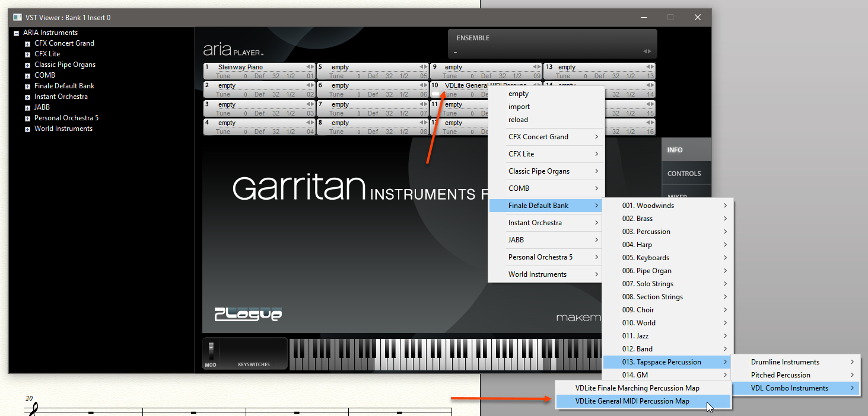Expand Personal Orchestra 5 in the tree

(27, 119)
